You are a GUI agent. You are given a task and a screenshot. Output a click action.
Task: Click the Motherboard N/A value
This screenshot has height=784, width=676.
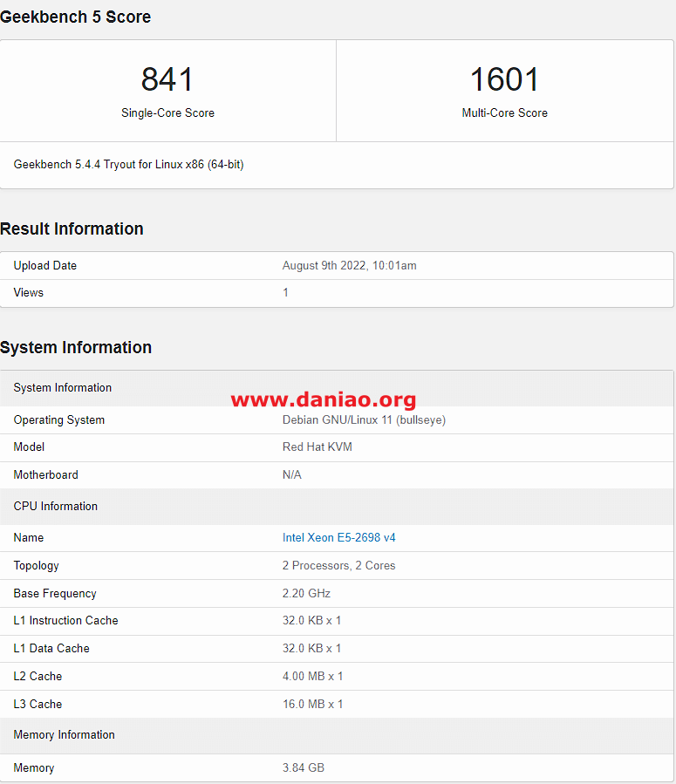tap(292, 475)
